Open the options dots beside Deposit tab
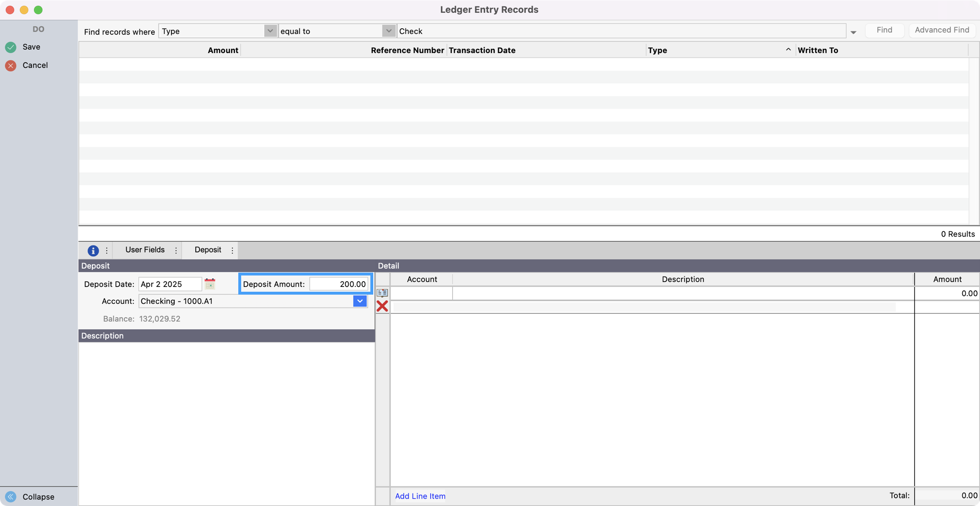Viewport: 980px width, 506px height. (x=233, y=250)
